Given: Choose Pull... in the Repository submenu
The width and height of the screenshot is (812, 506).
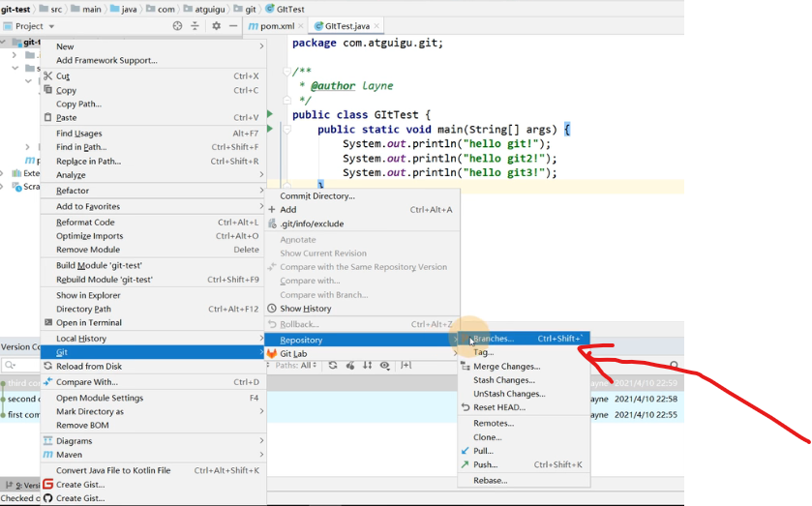Looking at the screenshot, I should pyautogui.click(x=483, y=451).
